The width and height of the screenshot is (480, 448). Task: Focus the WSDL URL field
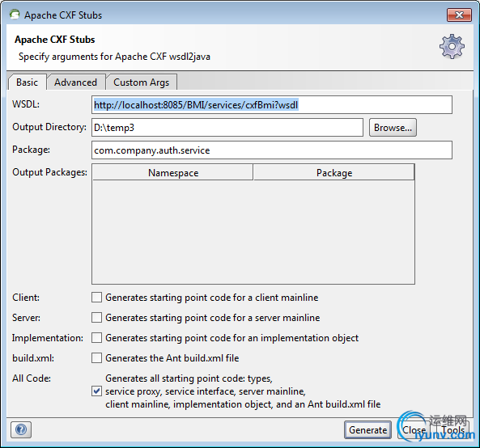(x=272, y=105)
